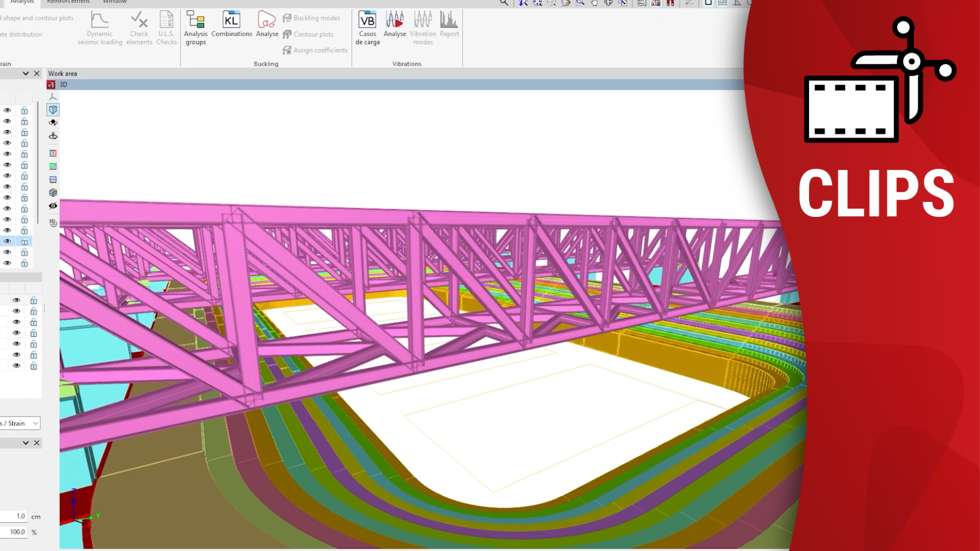Image resolution: width=980 pixels, height=551 pixels.
Task: Open Casos de carga (VB)
Action: (x=367, y=29)
